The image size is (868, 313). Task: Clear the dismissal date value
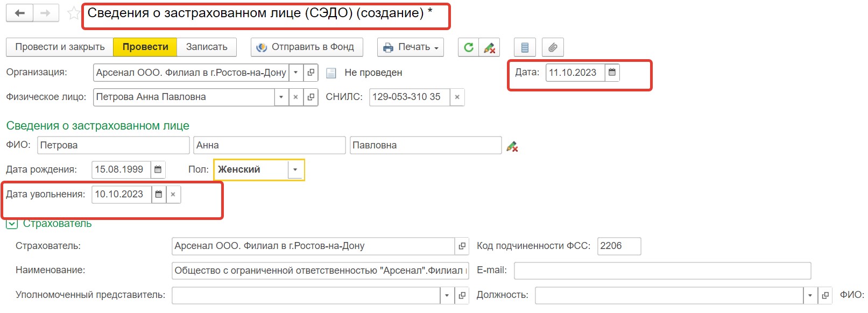tap(173, 195)
